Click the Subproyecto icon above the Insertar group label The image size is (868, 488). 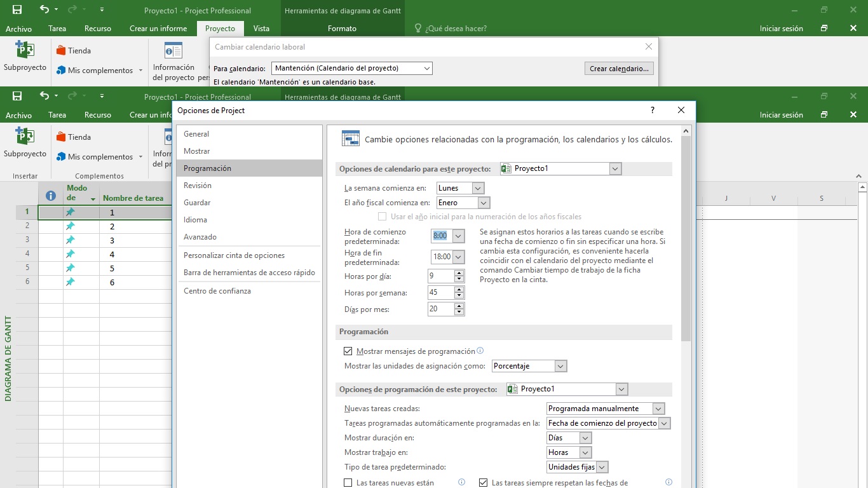tap(25, 137)
